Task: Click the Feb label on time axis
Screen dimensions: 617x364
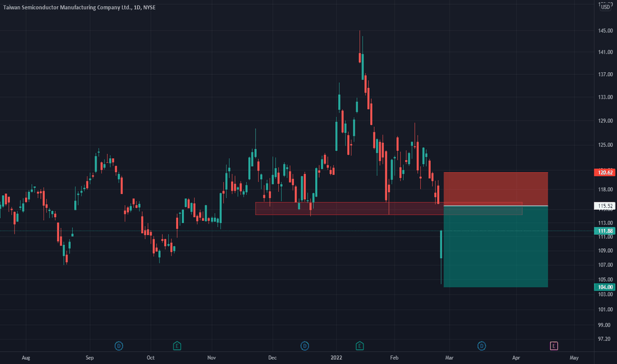Action: [x=395, y=357]
